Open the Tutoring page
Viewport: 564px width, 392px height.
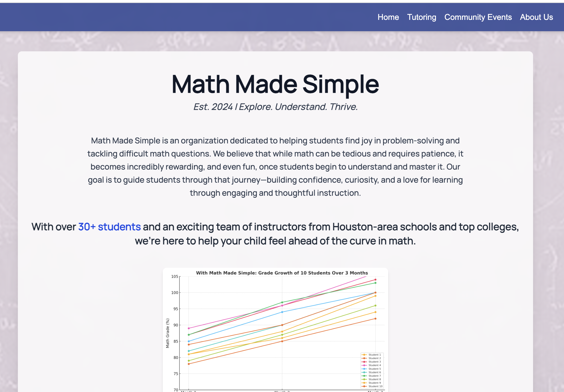(422, 17)
